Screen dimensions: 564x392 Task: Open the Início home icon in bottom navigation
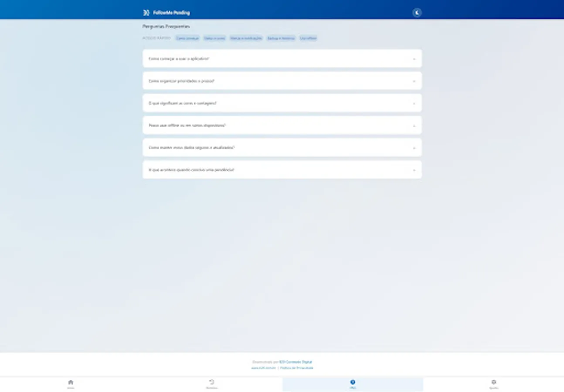coord(70,383)
